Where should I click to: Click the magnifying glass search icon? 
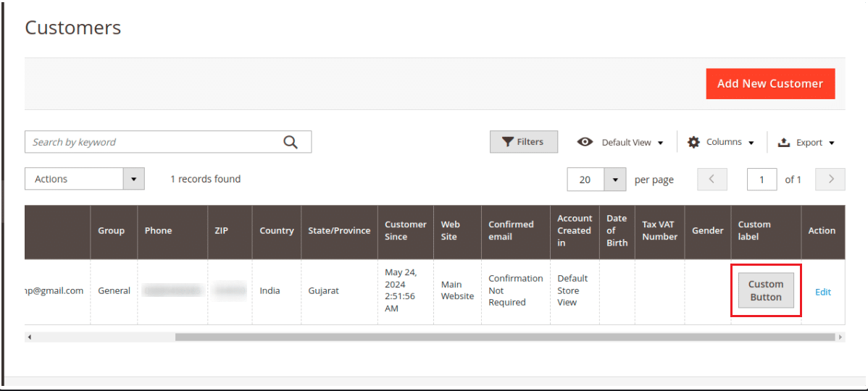(291, 142)
